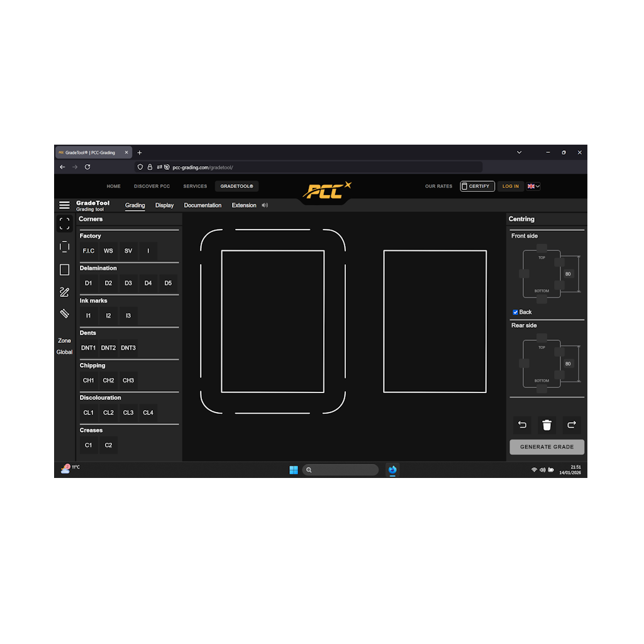Open the weather widget showing 11°C
Viewport: 644px width, 644px height.
pyautogui.click(x=70, y=469)
